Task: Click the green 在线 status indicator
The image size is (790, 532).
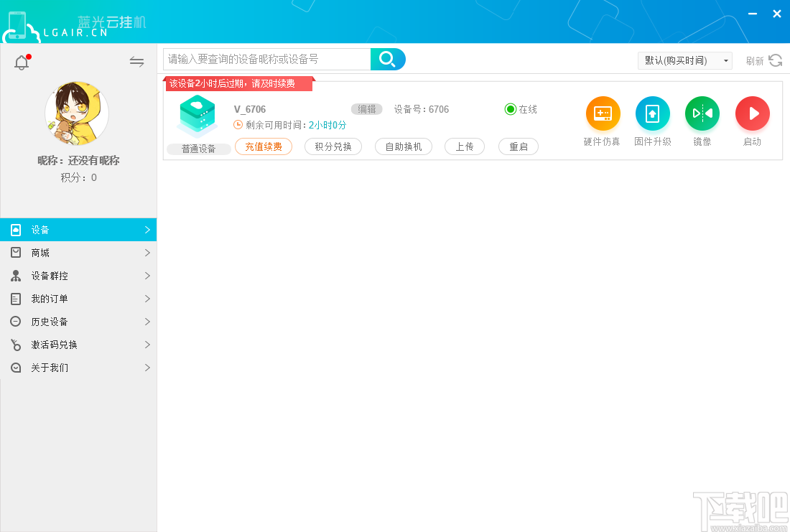Action: click(511, 109)
